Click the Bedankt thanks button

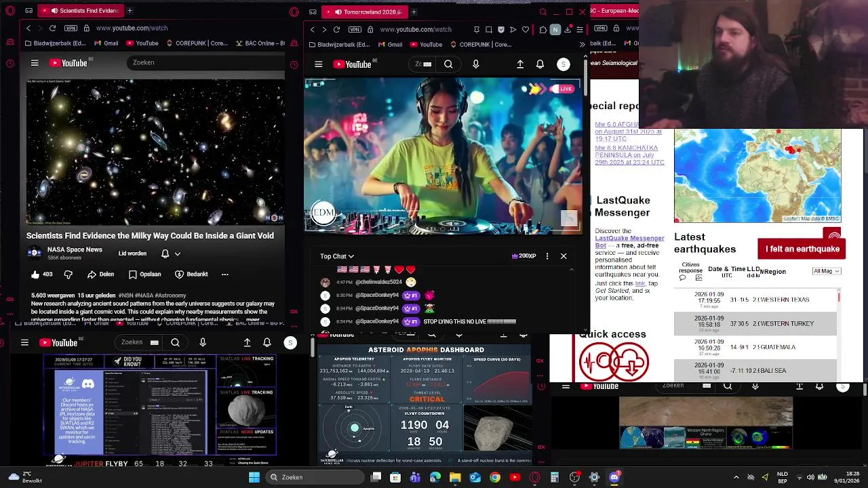(x=191, y=274)
